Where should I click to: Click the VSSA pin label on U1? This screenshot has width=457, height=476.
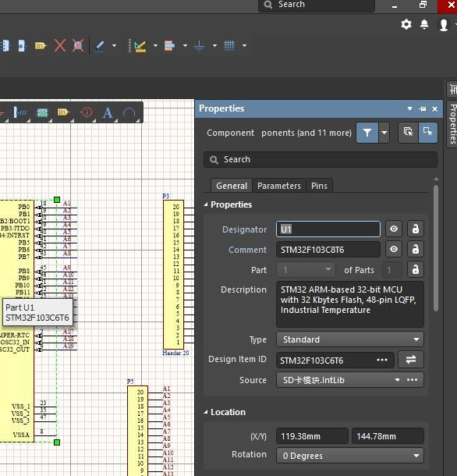(x=21, y=435)
